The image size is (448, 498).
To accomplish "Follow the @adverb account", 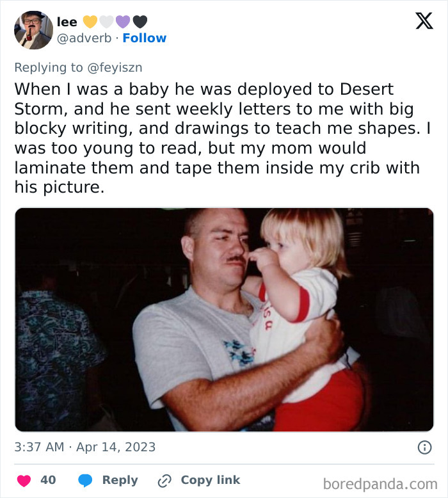I will tap(145, 38).
